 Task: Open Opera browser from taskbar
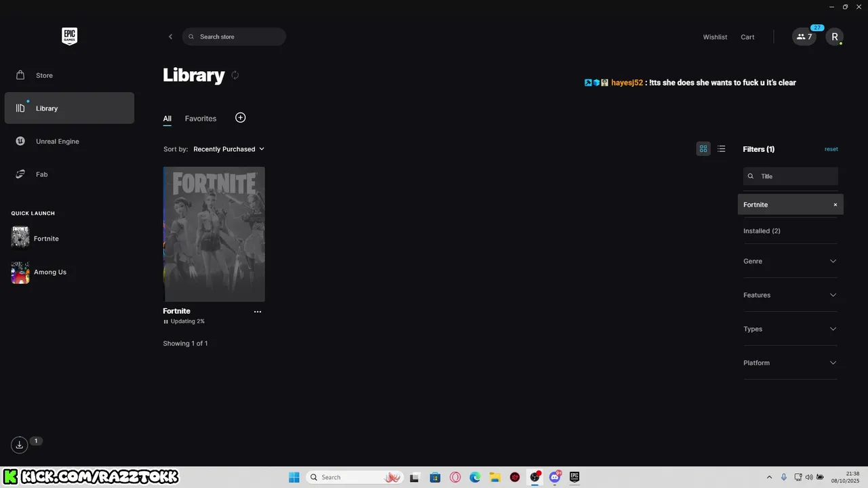pyautogui.click(x=455, y=477)
